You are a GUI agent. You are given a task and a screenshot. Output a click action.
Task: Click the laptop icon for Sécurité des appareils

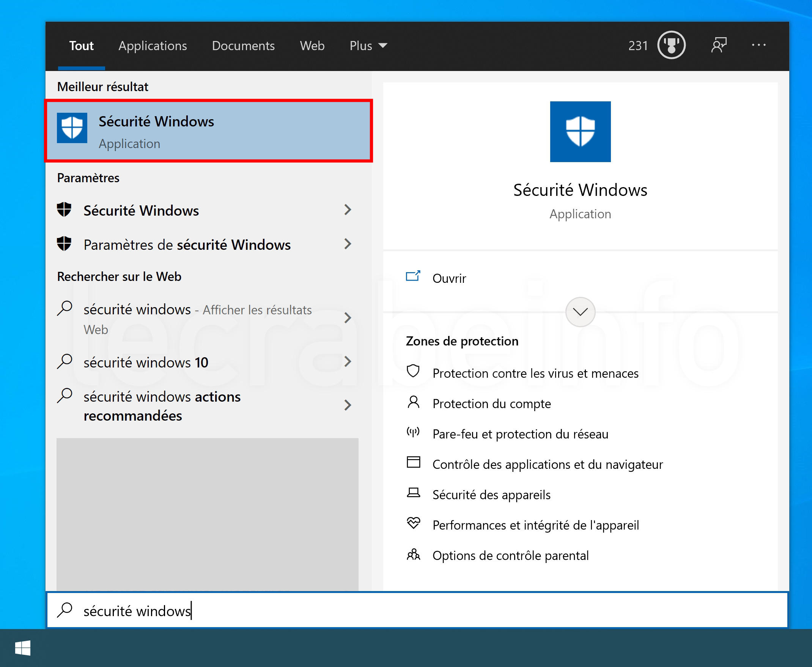click(413, 493)
